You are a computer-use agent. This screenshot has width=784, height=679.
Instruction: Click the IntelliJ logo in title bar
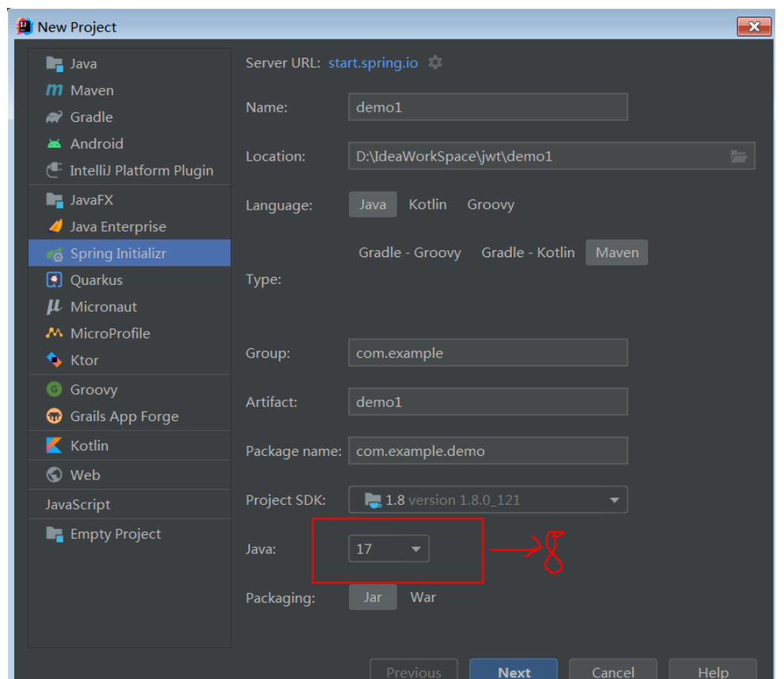24,26
